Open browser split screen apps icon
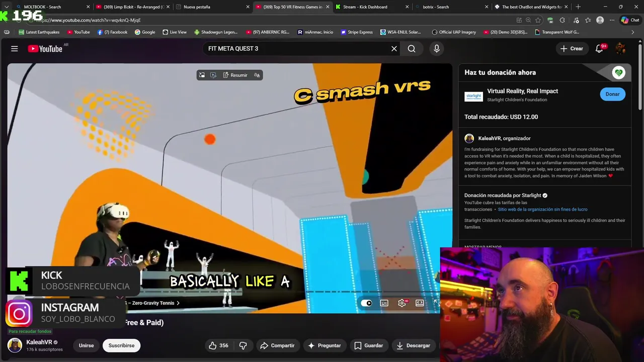The height and width of the screenshot is (362, 644). pyautogui.click(x=519, y=20)
